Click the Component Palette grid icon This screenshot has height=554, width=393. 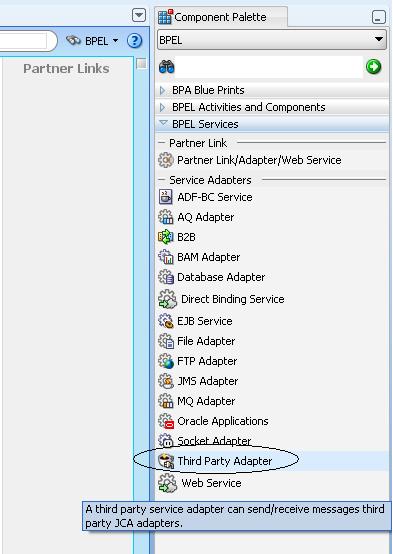tap(165, 17)
